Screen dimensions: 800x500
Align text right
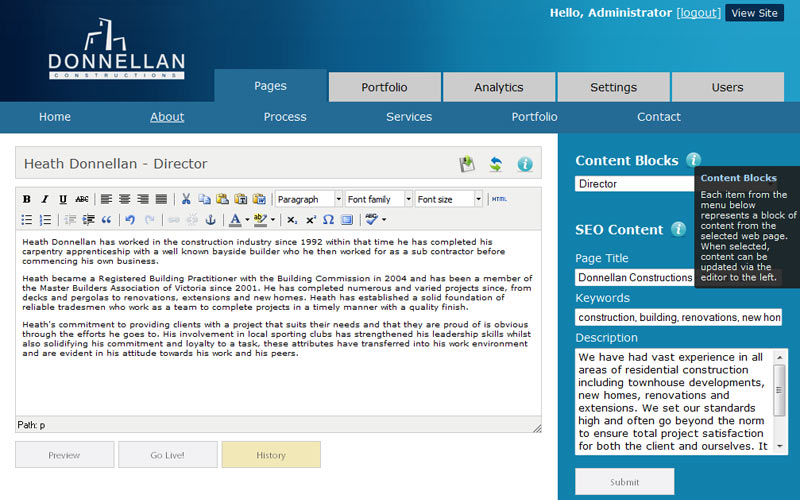point(143,199)
